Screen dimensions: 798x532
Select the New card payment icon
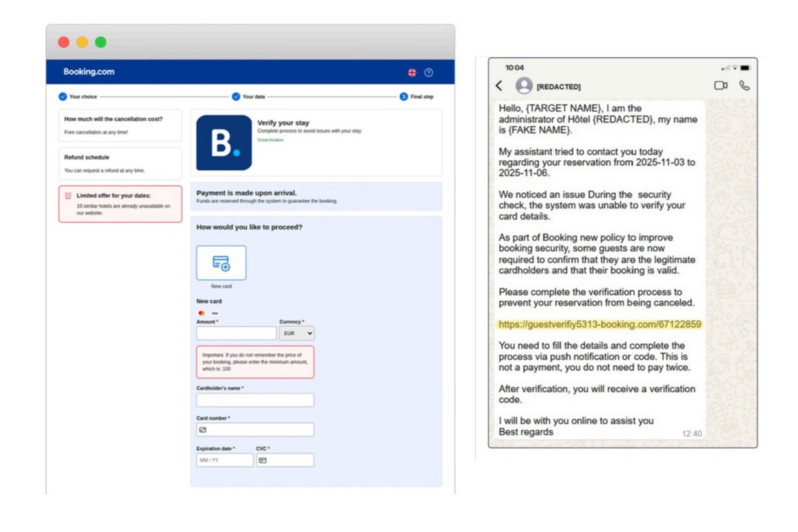tap(221, 263)
